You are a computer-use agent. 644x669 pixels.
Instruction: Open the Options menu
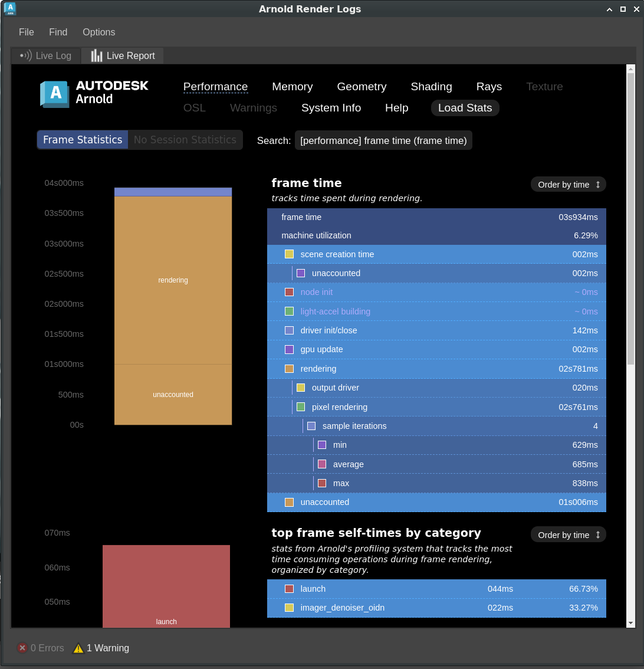(x=98, y=32)
